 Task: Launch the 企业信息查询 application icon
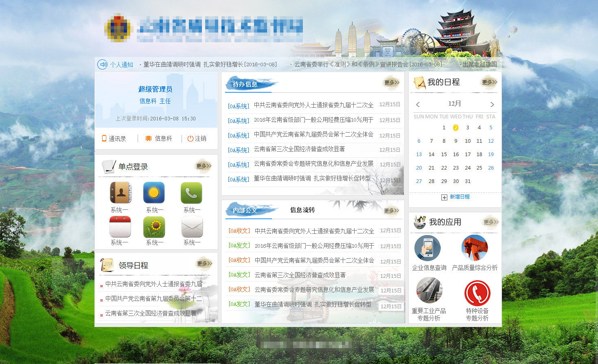tap(427, 248)
